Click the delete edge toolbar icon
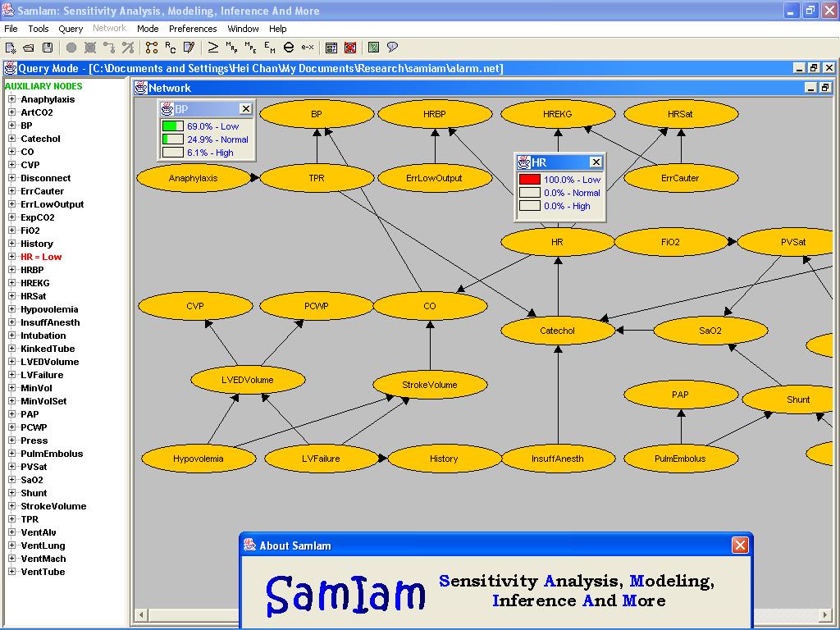Viewport: 840px width, 630px height. (x=128, y=48)
